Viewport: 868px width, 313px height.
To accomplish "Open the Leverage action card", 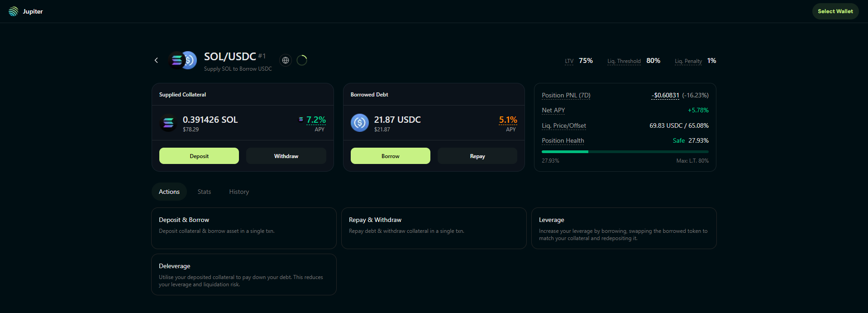I will tap(624, 228).
